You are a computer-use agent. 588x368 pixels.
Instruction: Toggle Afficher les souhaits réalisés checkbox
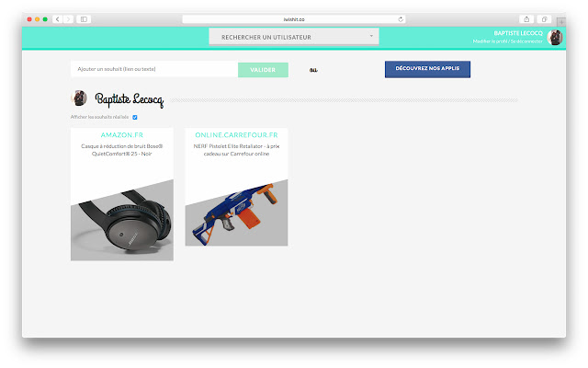(135, 117)
